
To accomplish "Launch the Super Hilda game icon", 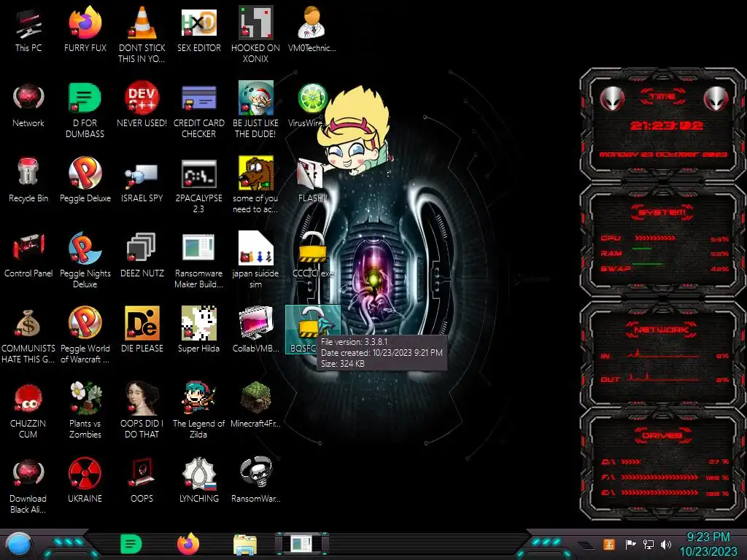I will [x=198, y=330].
